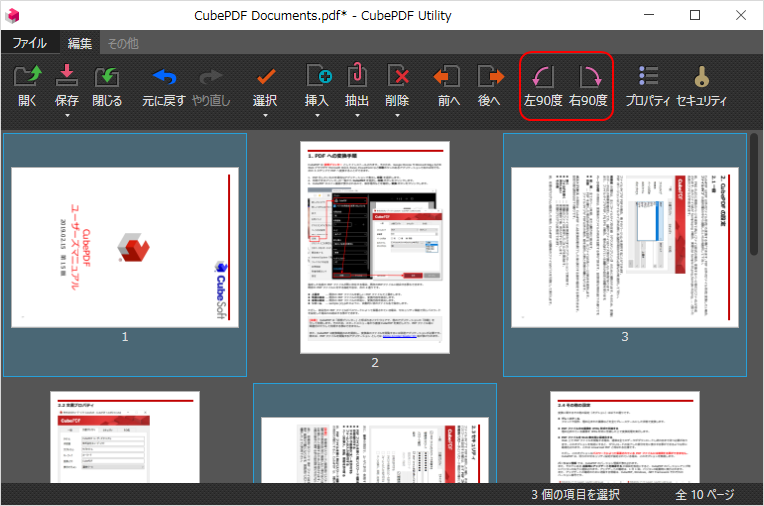Click the vertical scrollbar thumb
Viewport: 764px width, 506px height.
(x=754, y=193)
